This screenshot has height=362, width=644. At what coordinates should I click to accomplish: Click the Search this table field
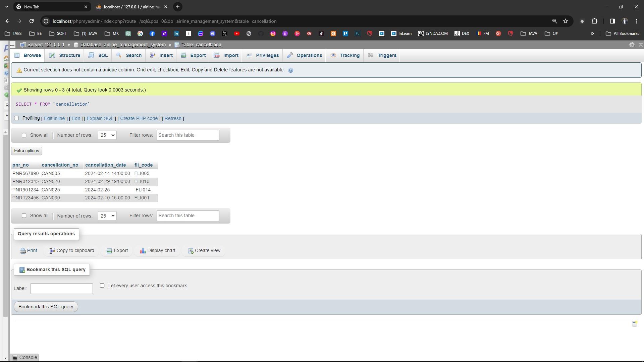[188, 135]
